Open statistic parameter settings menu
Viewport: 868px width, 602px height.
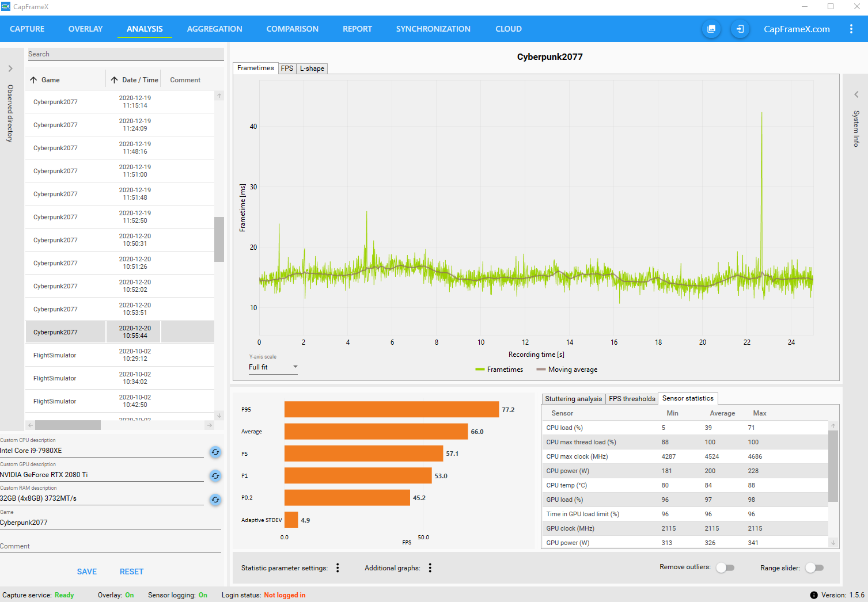338,568
